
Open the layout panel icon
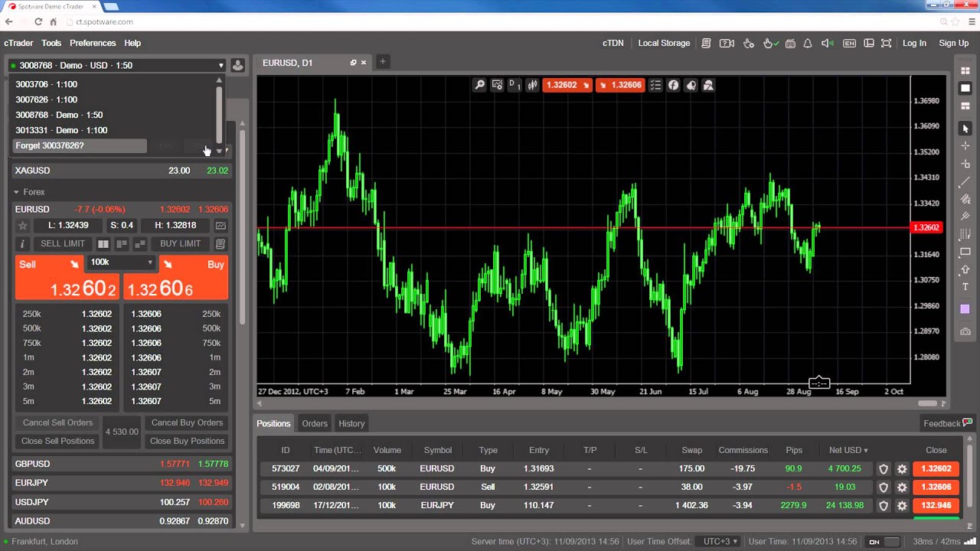(x=869, y=44)
